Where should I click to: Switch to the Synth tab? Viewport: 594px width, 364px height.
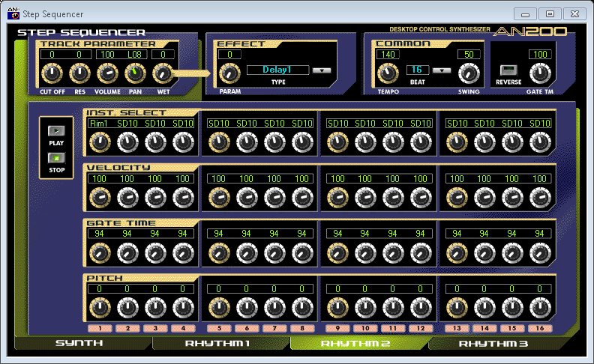[x=81, y=343]
